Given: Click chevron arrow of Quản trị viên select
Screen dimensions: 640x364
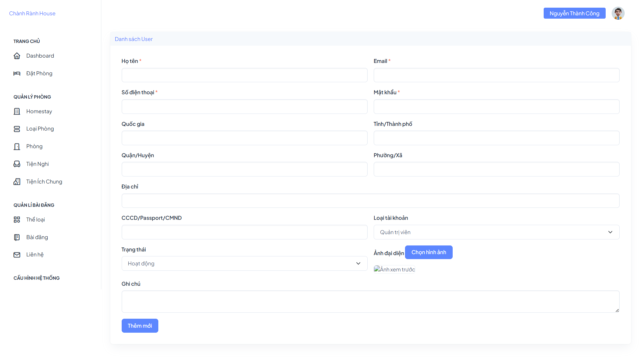Looking at the screenshot, I should coord(610,232).
